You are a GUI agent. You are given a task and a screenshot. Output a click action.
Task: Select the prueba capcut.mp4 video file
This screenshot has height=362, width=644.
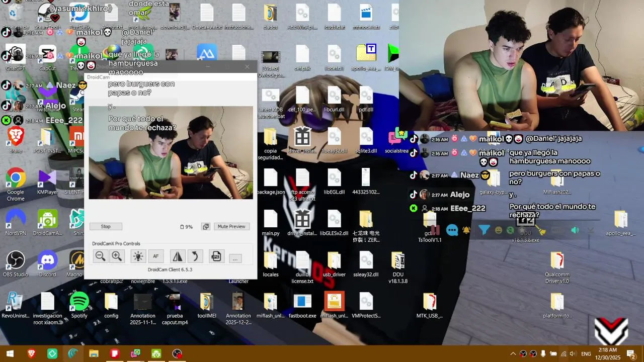tap(175, 309)
